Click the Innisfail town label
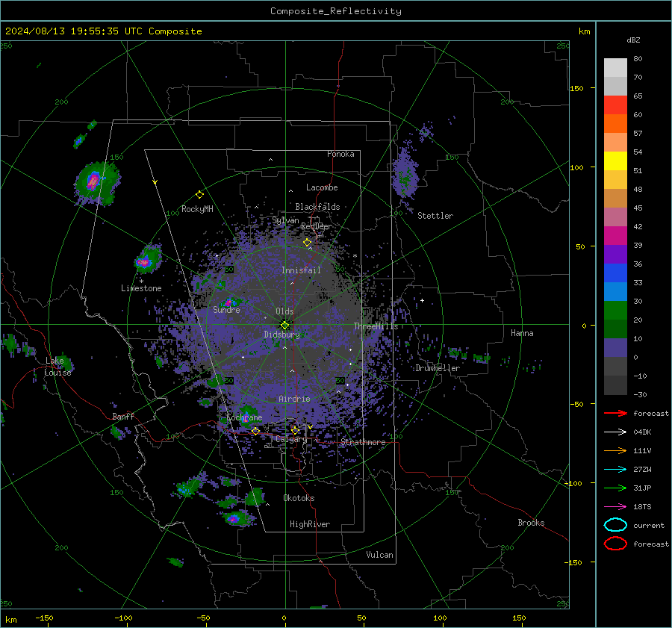This screenshot has width=672, height=628. click(x=301, y=270)
